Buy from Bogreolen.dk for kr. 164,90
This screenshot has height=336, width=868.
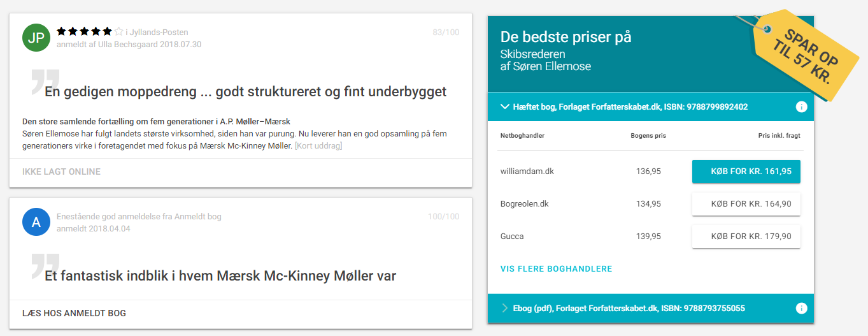746,204
